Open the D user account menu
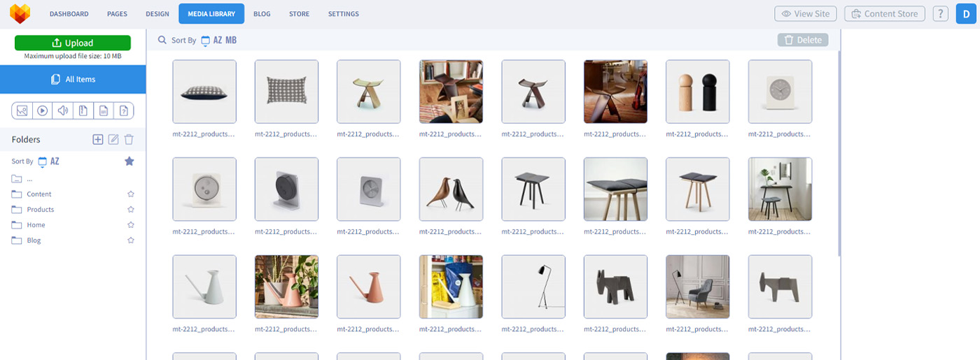This screenshot has width=980, height=360. pyautogui.click(x=966, y=14)
